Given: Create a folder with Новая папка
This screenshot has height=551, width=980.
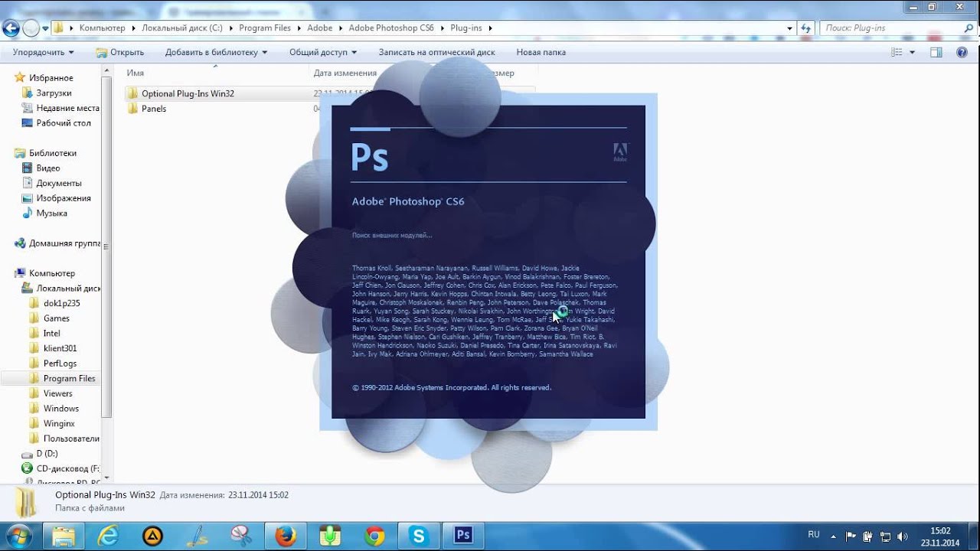Looking at the screenshot, I should click(541, 52).
